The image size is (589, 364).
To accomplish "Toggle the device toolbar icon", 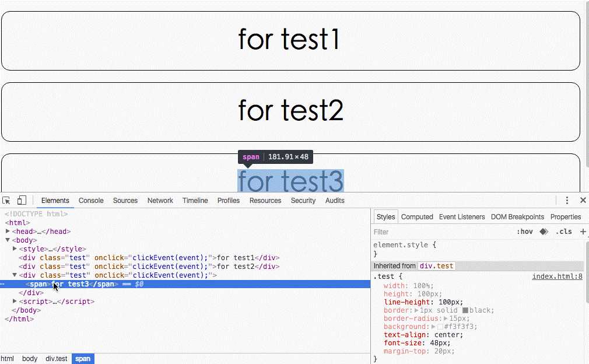I will (x=22, y=200).
